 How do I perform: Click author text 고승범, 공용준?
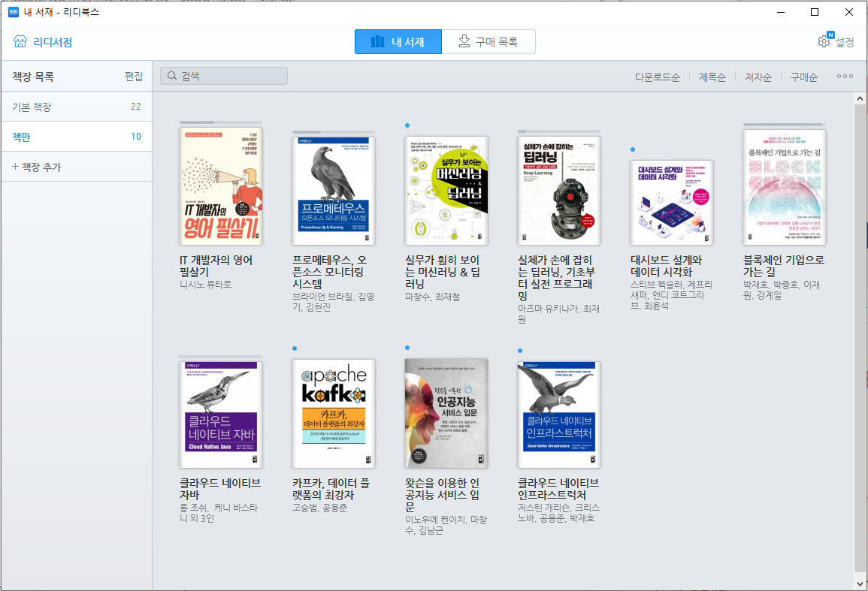pos(320,508)
